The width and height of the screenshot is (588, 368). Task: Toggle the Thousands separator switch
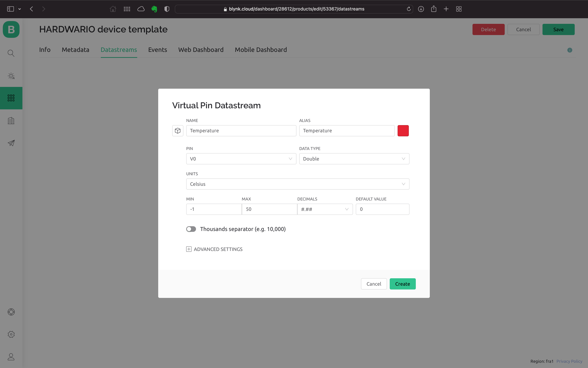(x=191, y=229)
